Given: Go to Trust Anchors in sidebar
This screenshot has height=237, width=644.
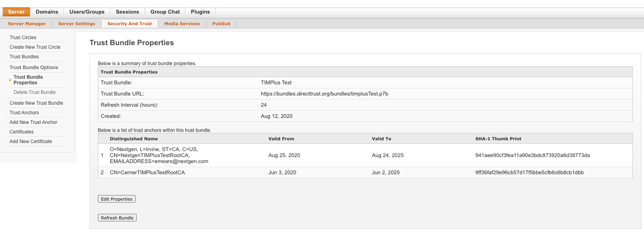Looking at the screenshot, I should pyautogui.click(x=24, y=113).
